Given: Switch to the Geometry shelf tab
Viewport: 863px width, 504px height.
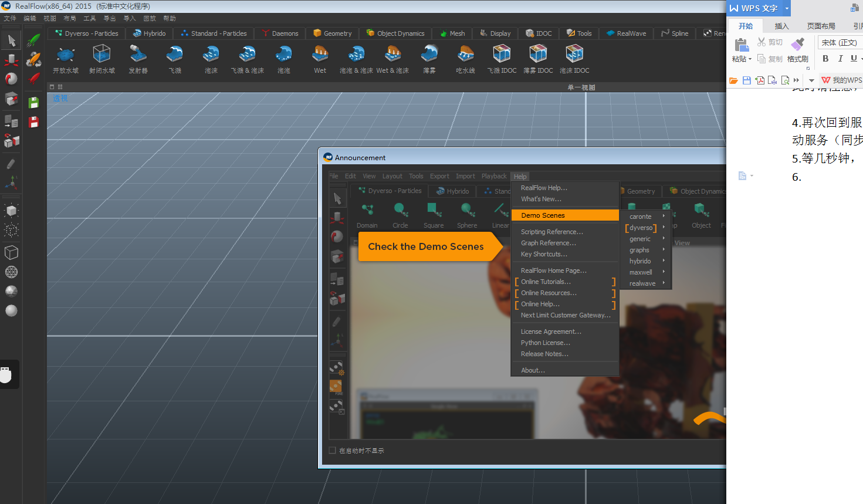Looking at the screenshot, I should click(x=333, y=33).
